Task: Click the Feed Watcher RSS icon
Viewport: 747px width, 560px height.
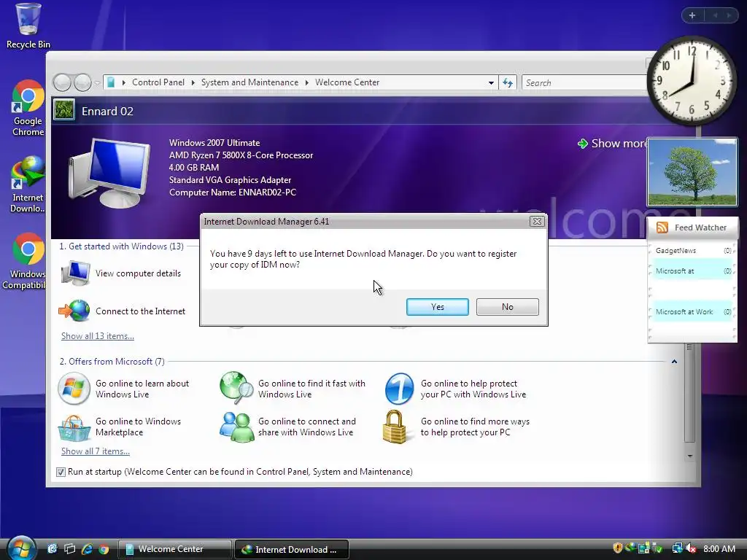Action: tap(662, 227)
